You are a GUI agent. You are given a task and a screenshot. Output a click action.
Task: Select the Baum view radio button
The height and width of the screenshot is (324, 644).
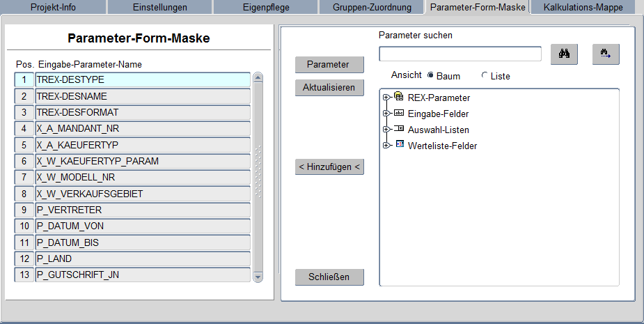430,76
